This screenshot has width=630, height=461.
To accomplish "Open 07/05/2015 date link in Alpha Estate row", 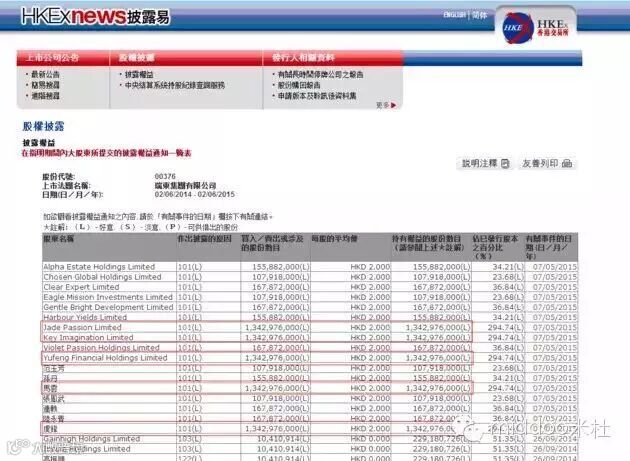I will point(554,267).
